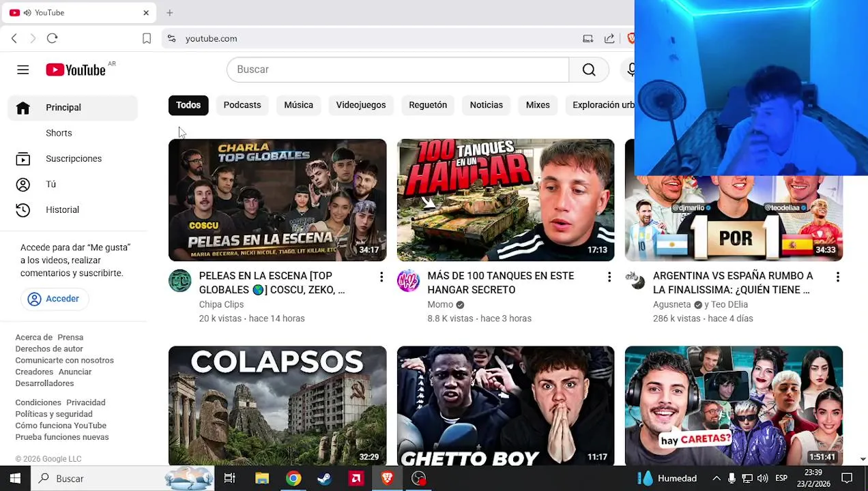Open Chipa Clips channel avatar

(x=180, y=280)
